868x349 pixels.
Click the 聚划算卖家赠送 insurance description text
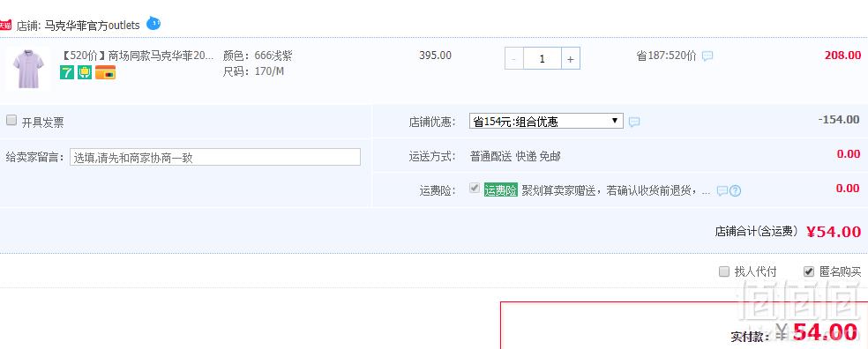616,191
